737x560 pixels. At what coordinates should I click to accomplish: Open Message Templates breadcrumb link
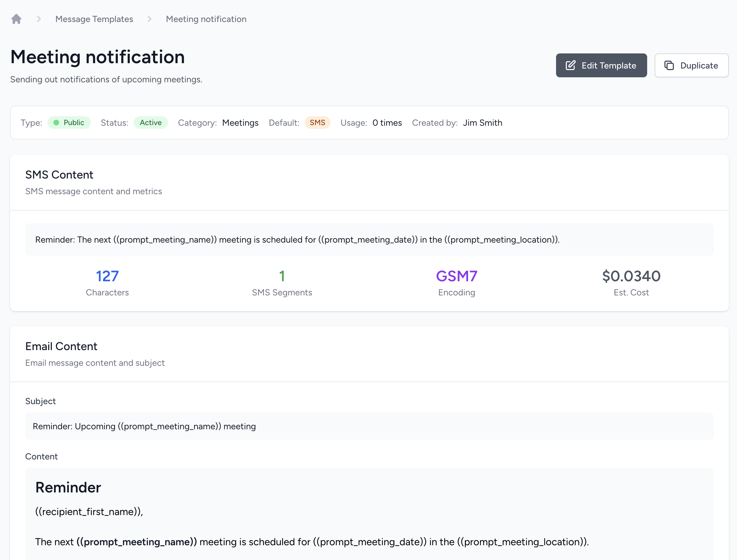(94, 19)
